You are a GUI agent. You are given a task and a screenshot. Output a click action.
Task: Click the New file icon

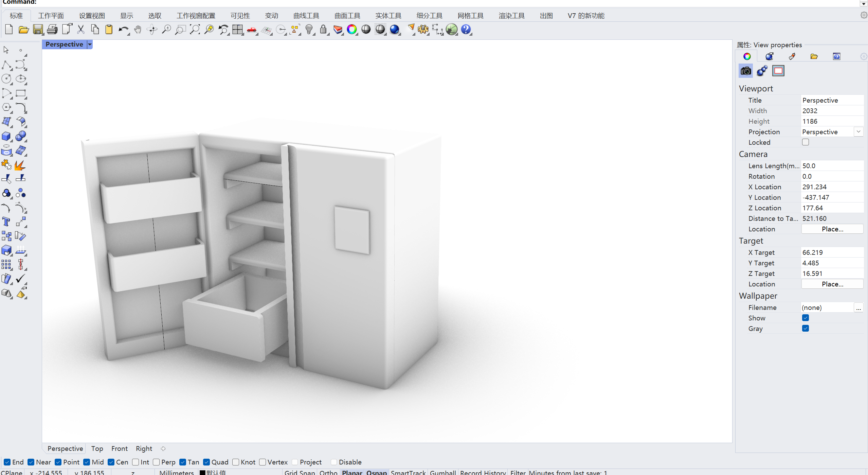coord(9,30)
